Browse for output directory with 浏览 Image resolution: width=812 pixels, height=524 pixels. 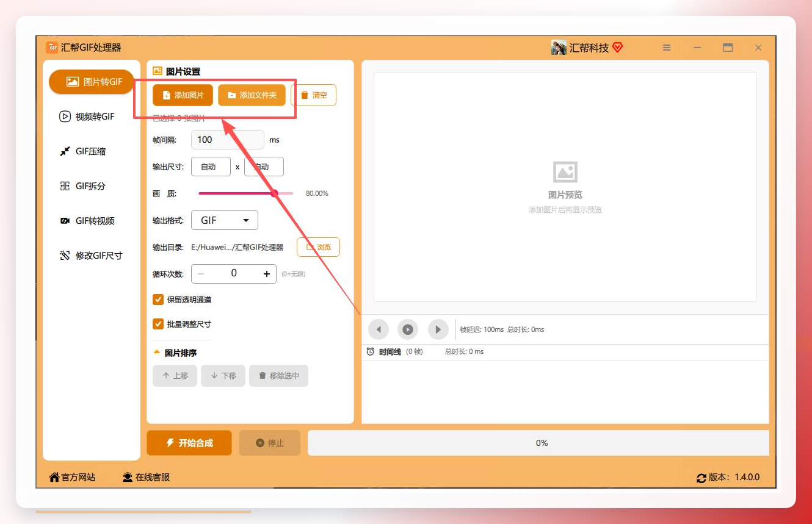[x=318, y=247]
